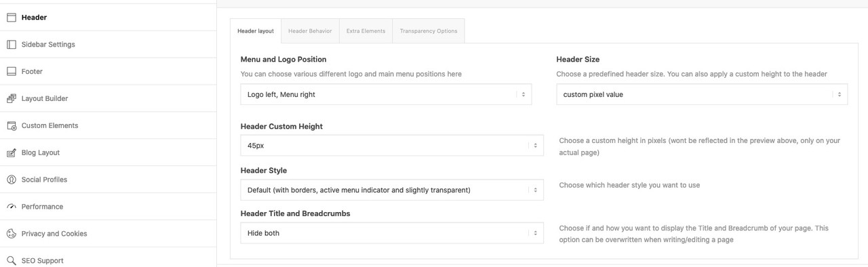Click the Performance gauge icon

tap(11, 207)
